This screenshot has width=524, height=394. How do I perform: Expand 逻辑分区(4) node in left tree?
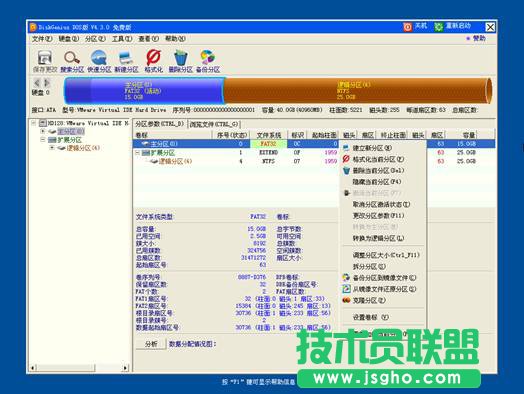(52, 148)
